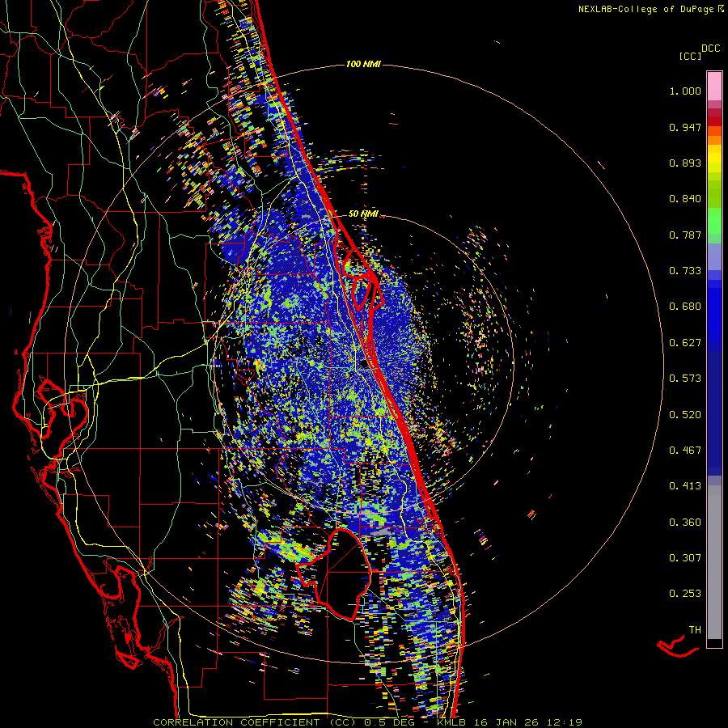Click the 0.787 scale value
This screenshot has height=728, width=728.
pos(685,235)
